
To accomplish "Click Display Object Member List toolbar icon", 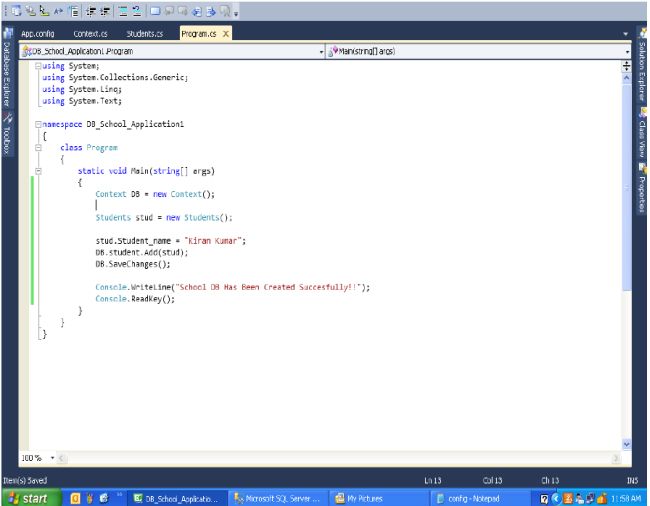I will point(17,11).
